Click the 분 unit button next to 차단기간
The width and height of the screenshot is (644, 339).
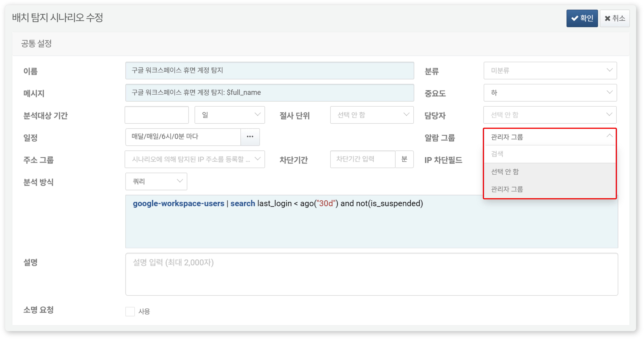point(404,159)
